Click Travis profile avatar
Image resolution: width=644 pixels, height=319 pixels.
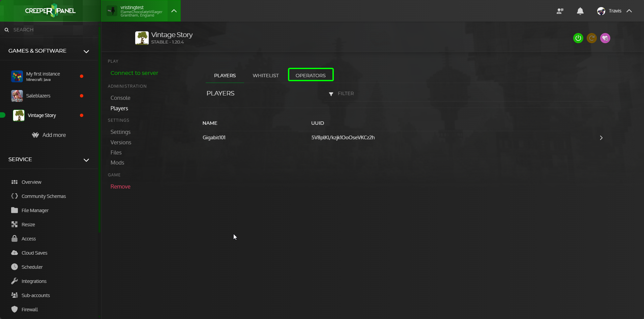[x=601, y=11]
